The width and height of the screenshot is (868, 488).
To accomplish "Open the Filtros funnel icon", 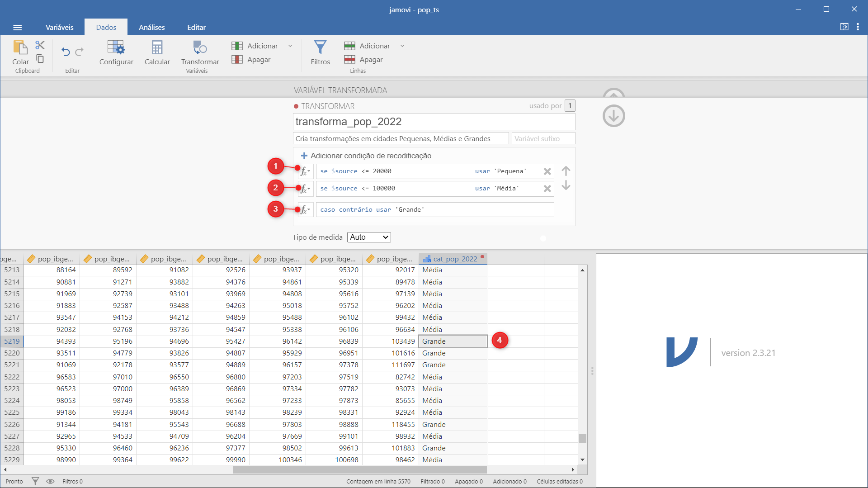I will click(x=320, y=47).
